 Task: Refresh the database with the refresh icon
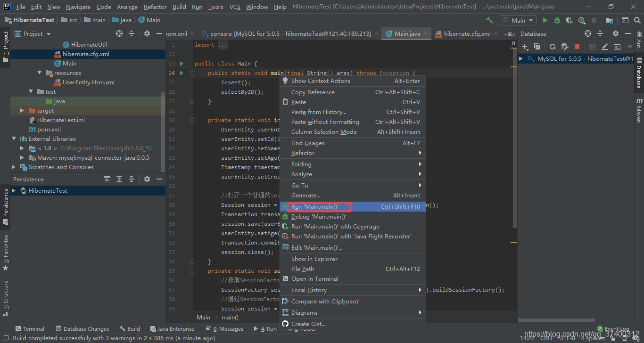(553, 47)
